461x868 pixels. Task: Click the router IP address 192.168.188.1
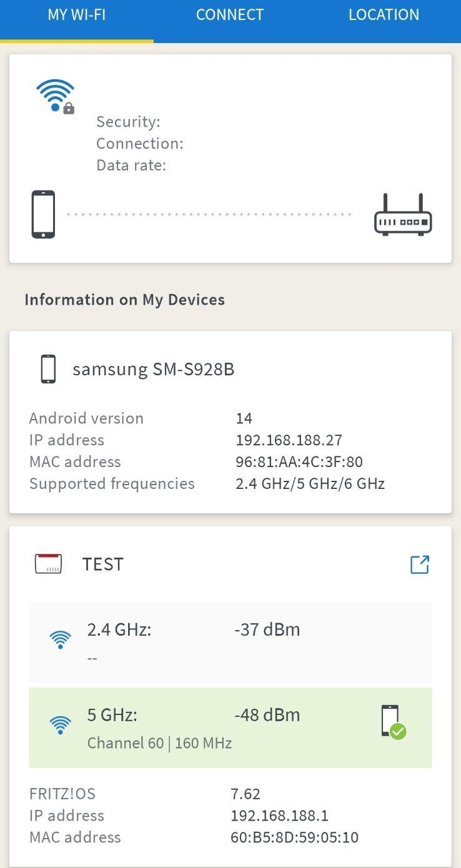279,816
